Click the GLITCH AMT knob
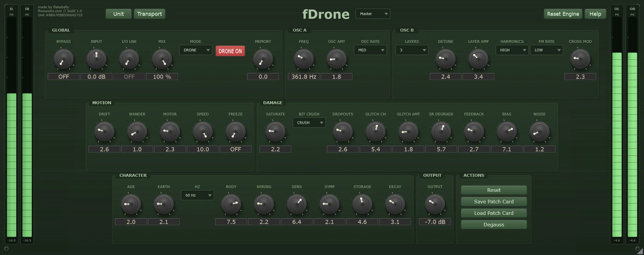644x255 pixels. click(x=408, y=132)
